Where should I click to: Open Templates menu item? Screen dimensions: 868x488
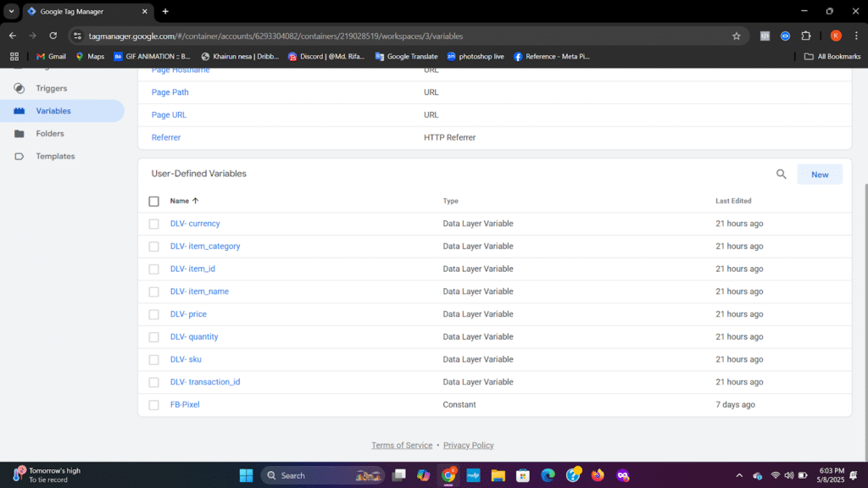(55, 156)
